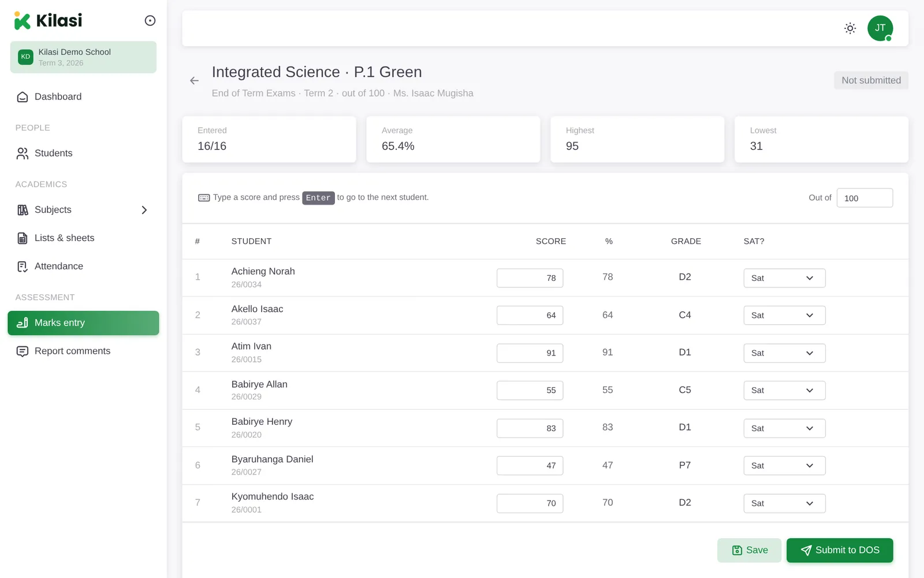Click the Save button
This screenshot has height=578, width=924.
tap(749, 550)
